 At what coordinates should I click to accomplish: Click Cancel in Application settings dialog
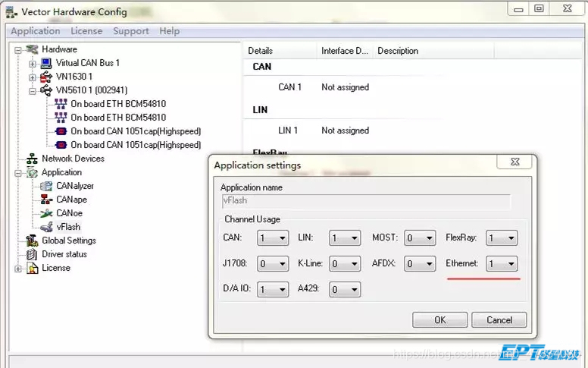pyautogui.click(x=499, y=320)
